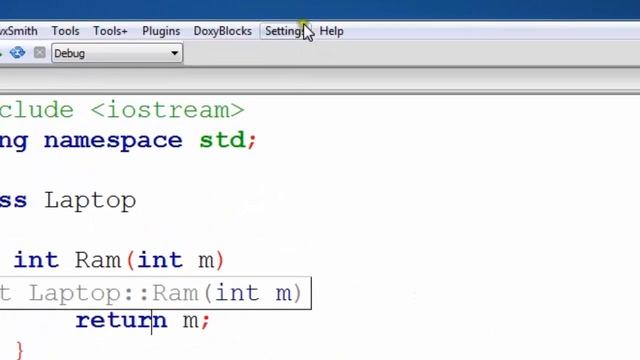Click 'Ram' function name in the editor

click(x=98, y=260)
